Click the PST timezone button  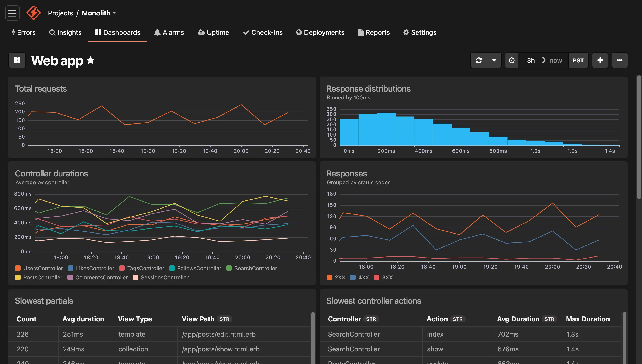(578, 60)
